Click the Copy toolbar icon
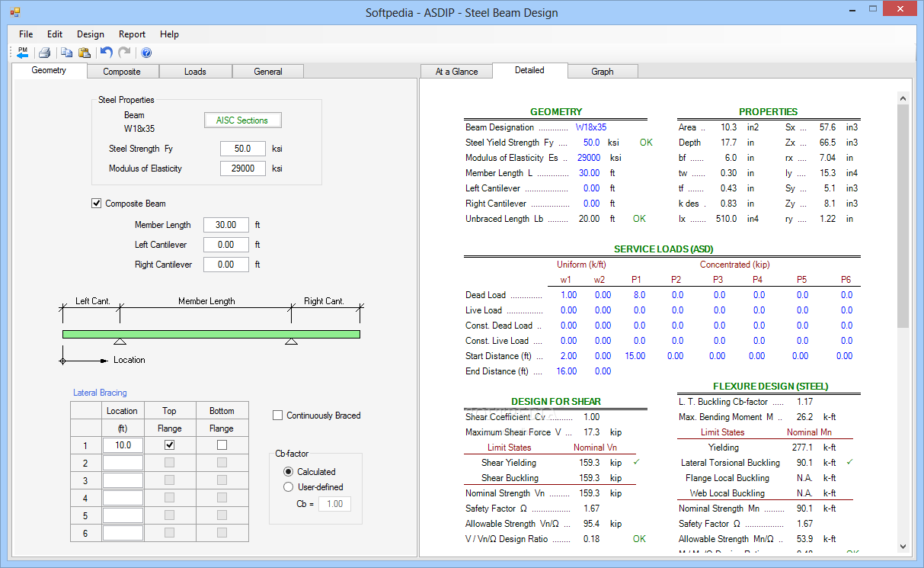 point(66,53)
